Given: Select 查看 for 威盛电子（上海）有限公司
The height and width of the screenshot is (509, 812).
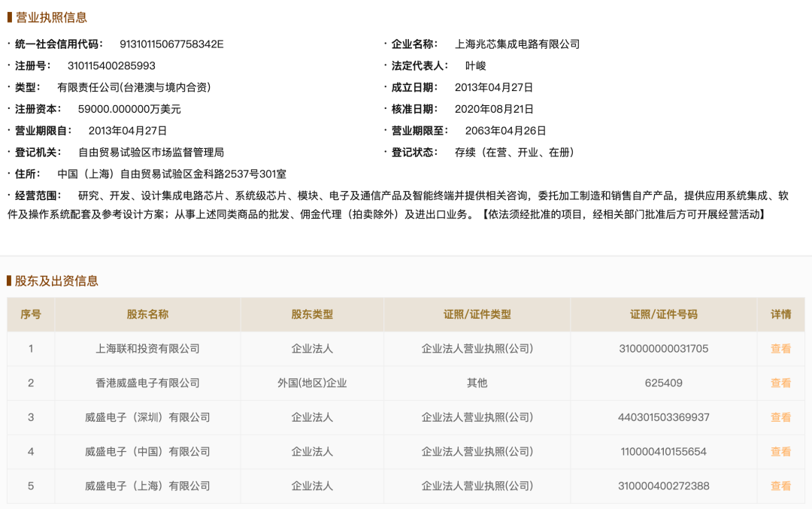Looking at the screenshot, I should [x=780, y=486].
